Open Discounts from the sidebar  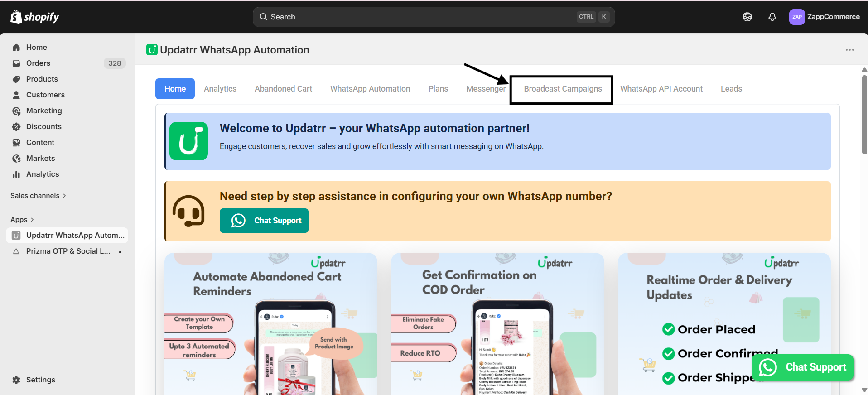pos(44,126)
